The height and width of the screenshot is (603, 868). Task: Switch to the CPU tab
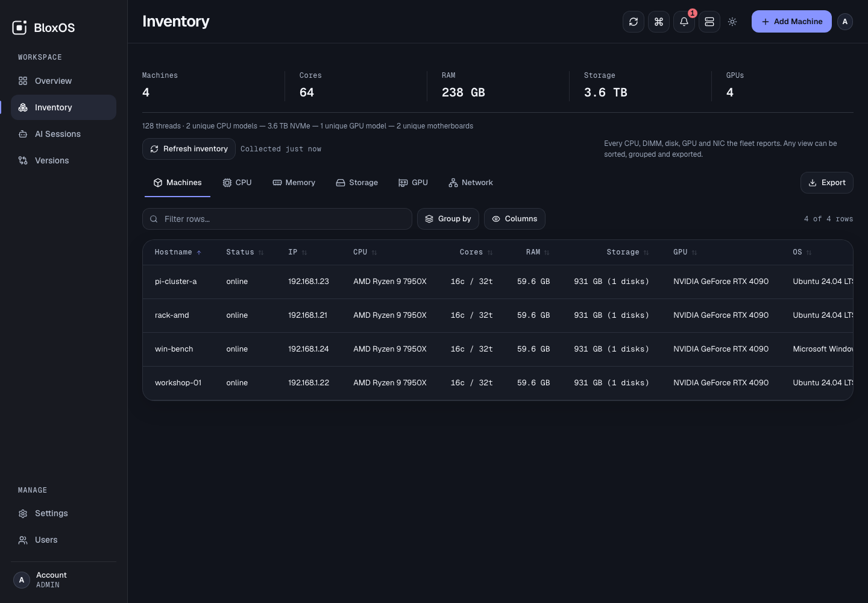tap(237, 183)
